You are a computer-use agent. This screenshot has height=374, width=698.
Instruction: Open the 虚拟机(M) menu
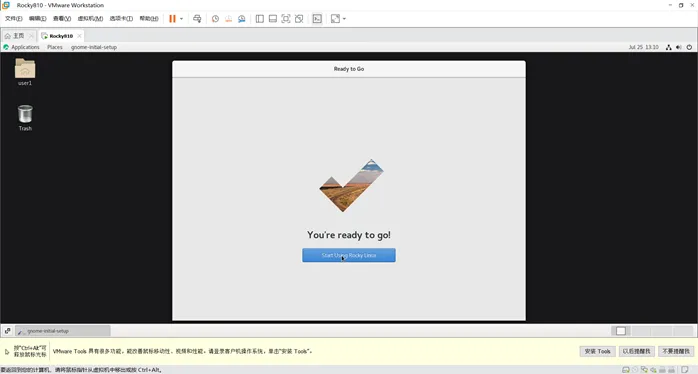click(x=90, y=19)
